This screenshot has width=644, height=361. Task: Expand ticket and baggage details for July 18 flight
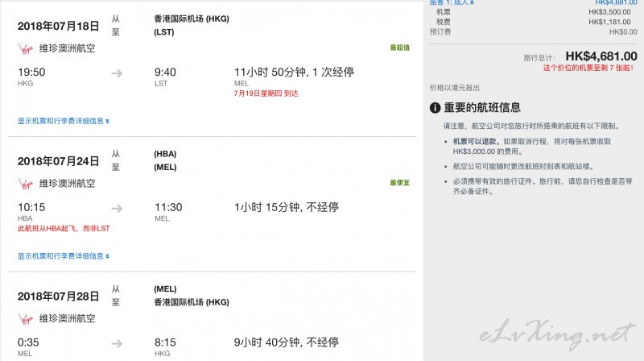point(64,121)
